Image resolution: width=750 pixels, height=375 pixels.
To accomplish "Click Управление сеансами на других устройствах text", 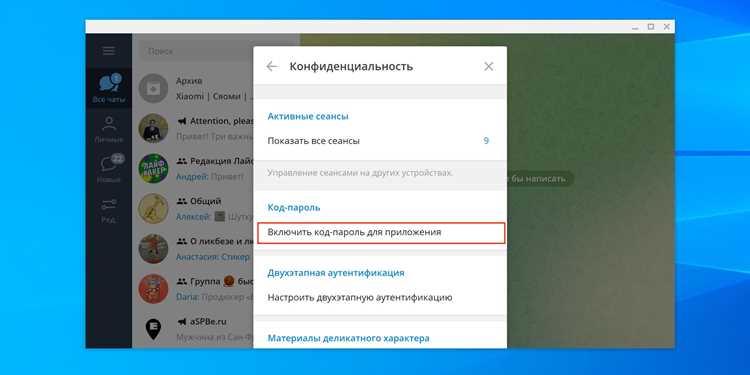I will (360, 173).
